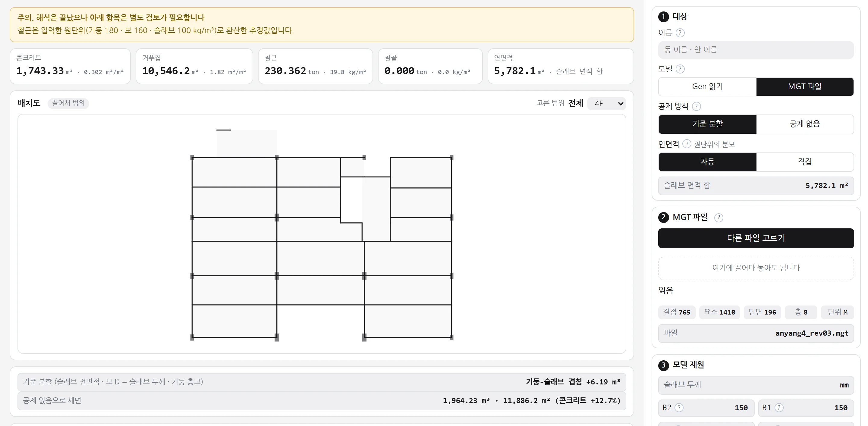
Task: Click the 단면 196 chip
Action: click(x=762, y=312)
